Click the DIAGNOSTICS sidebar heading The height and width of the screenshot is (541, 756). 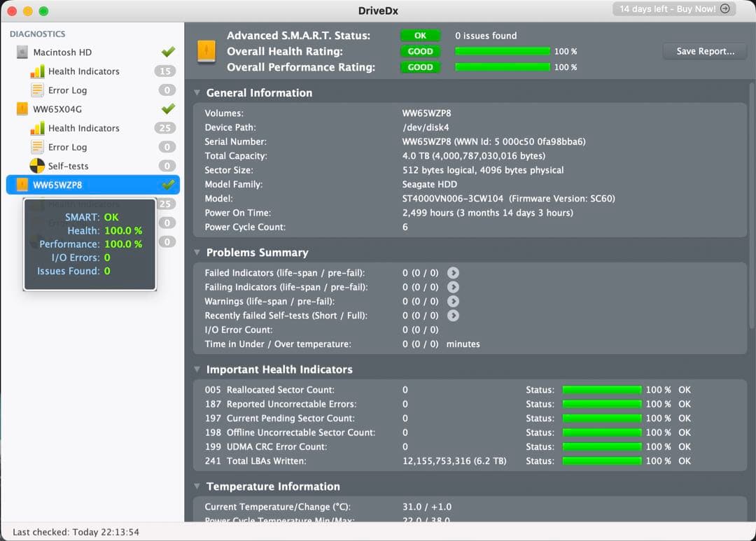pyautogui.click(x=38, y=34)
